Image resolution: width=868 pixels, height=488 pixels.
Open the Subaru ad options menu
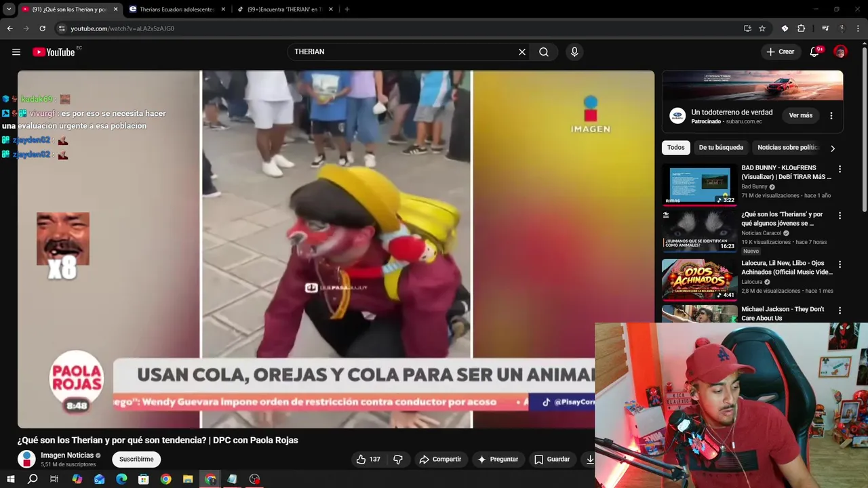[x=831, y=116]
